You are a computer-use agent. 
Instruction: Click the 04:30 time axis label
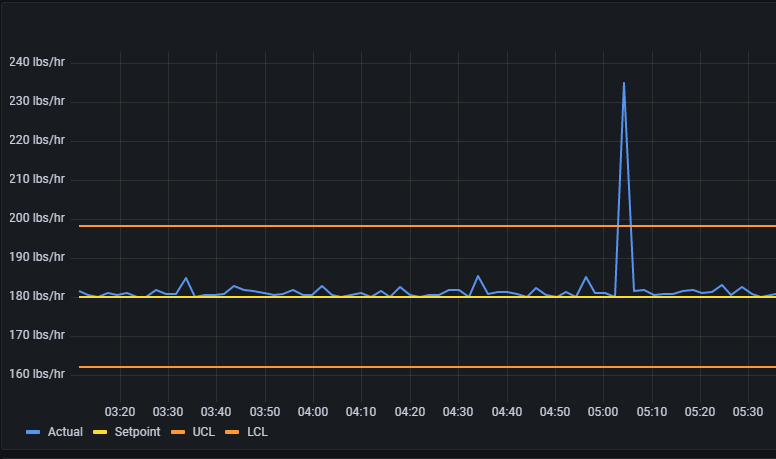(458, 412)
